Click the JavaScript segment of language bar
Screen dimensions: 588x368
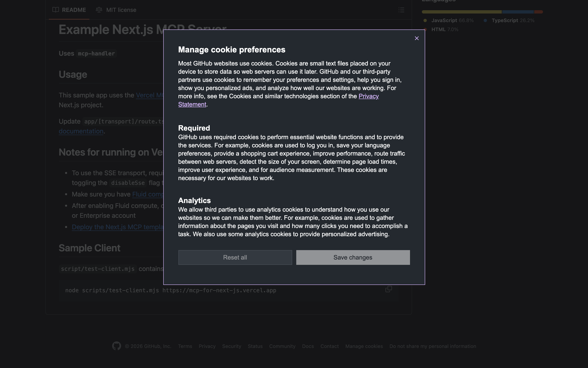click(461, 12)
